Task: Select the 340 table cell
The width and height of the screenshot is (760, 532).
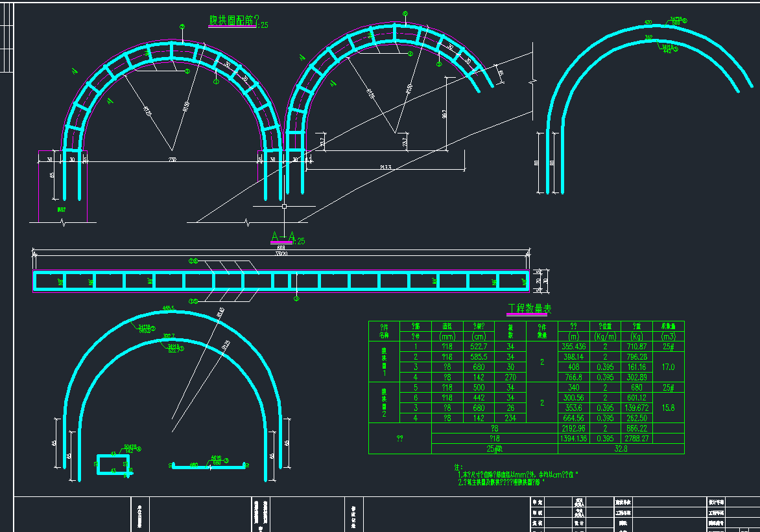Action: coord(573,387)
